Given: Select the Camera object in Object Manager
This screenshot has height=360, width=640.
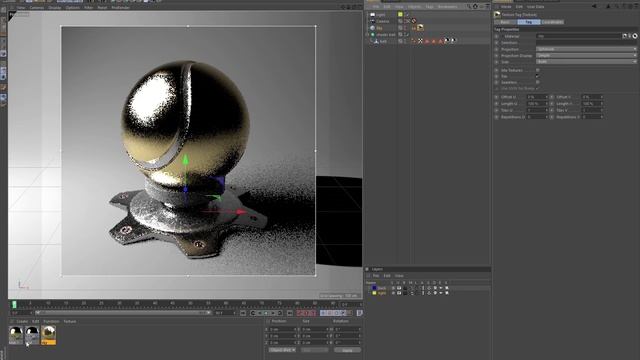Looking at the screenshot, I should 382,21.
